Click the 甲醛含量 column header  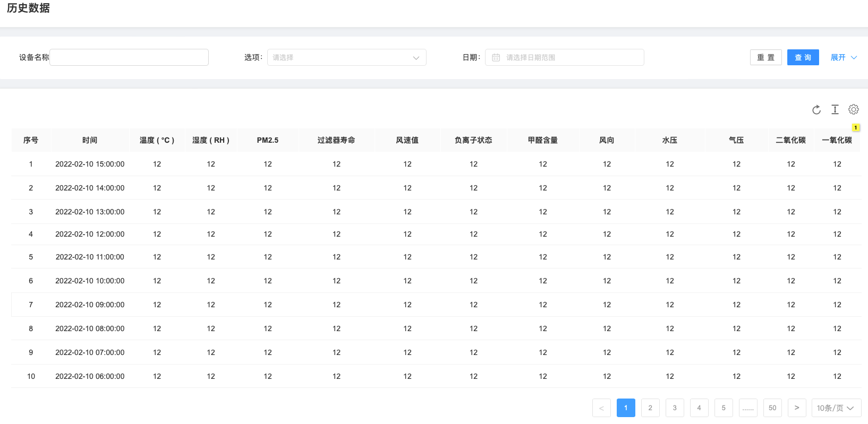(x=543, y=140)
